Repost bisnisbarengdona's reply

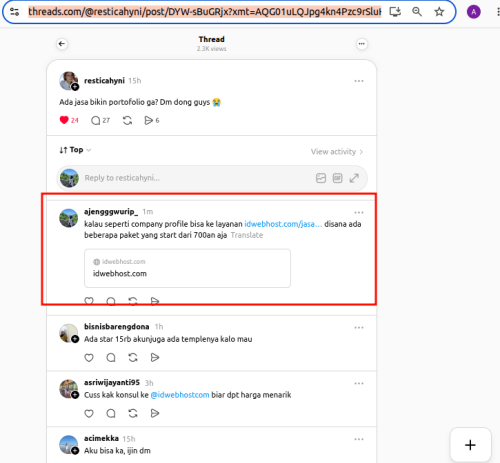133,358
